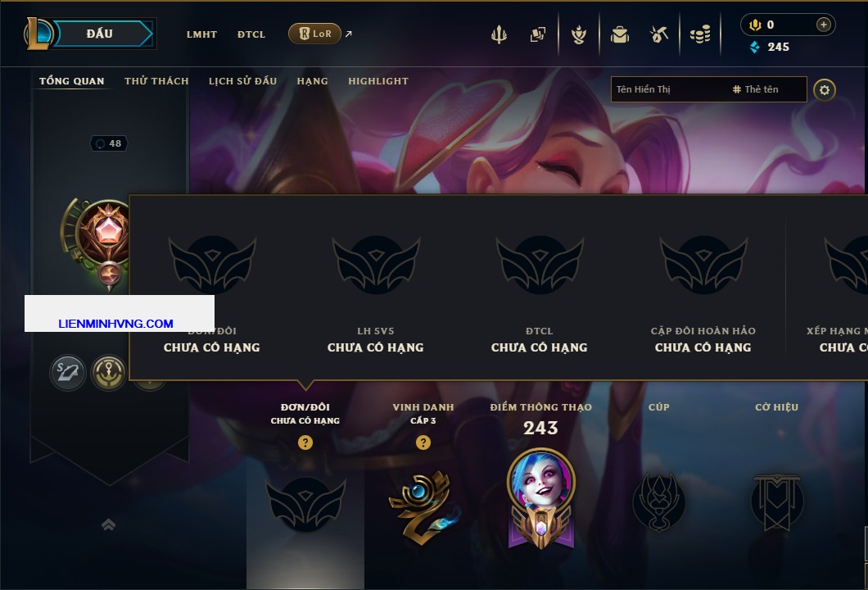Click the ĐẤU play button
Viewport: 868px width, 590px height.
pyautogui.click(x=100, y=34)
